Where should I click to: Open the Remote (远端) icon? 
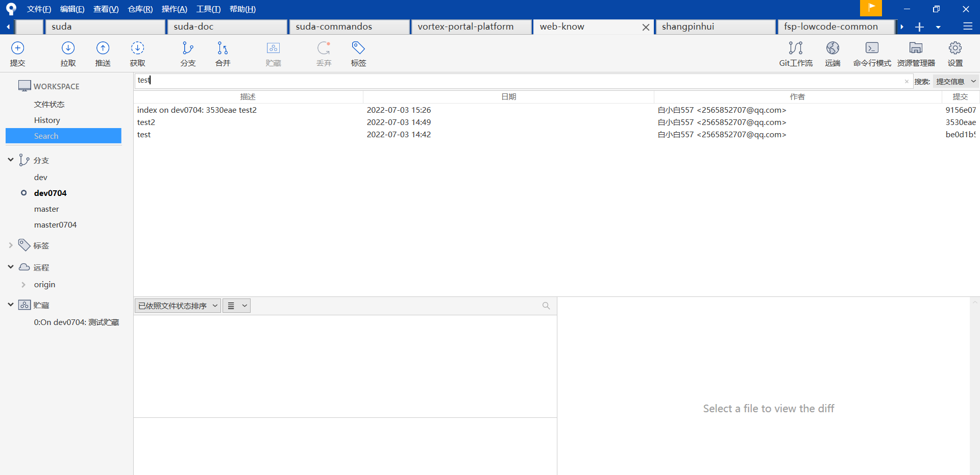[x=832, y=54]
